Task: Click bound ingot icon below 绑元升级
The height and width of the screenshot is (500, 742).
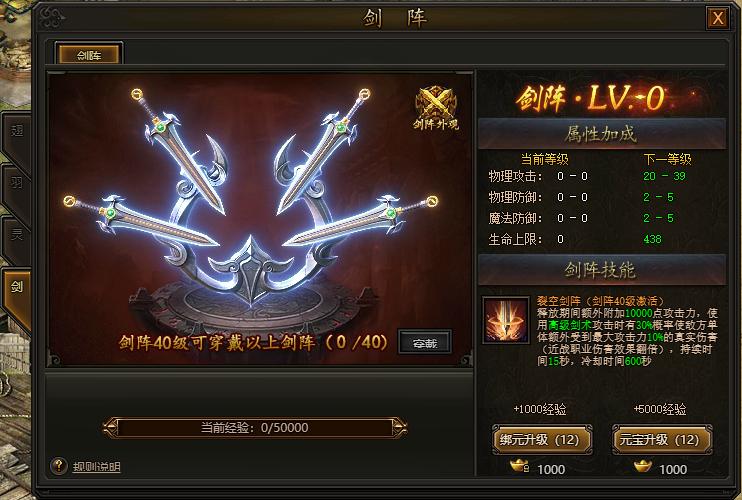Action: point(520,466)
